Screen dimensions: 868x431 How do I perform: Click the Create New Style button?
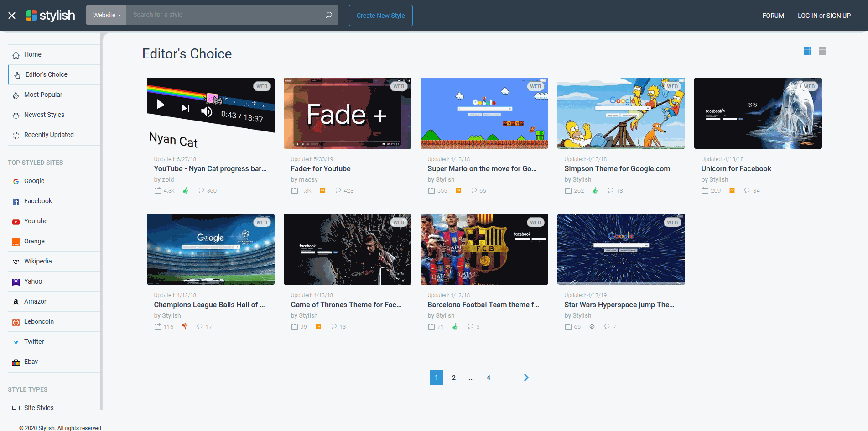(380, 16)
